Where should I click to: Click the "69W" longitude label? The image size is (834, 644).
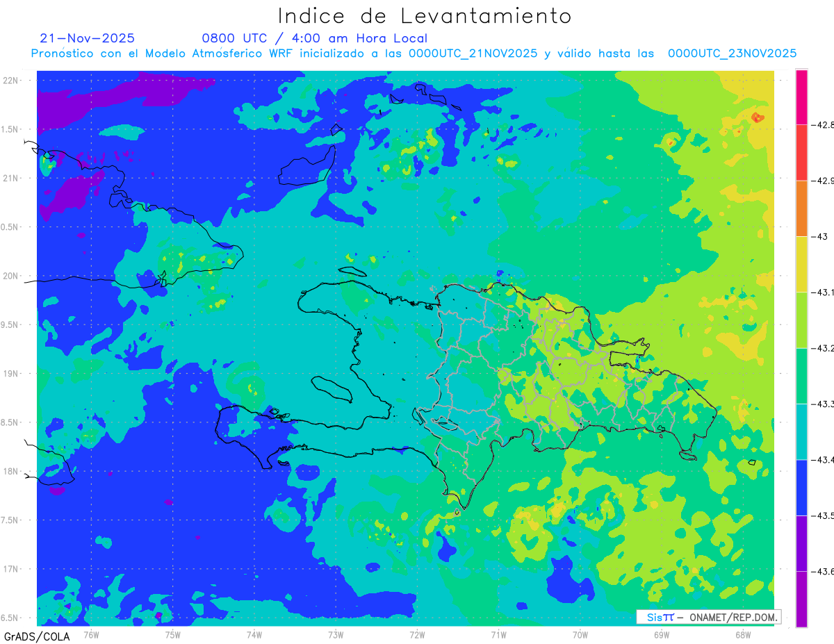tap(661, 634)
